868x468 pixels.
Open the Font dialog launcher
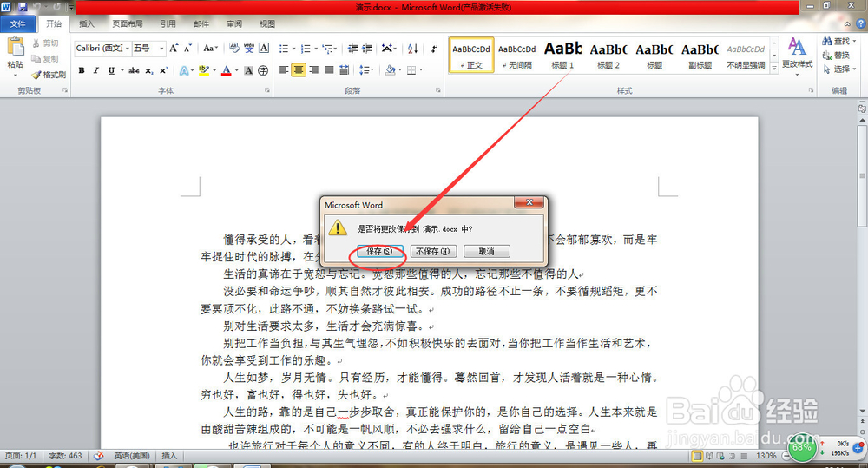267,90
